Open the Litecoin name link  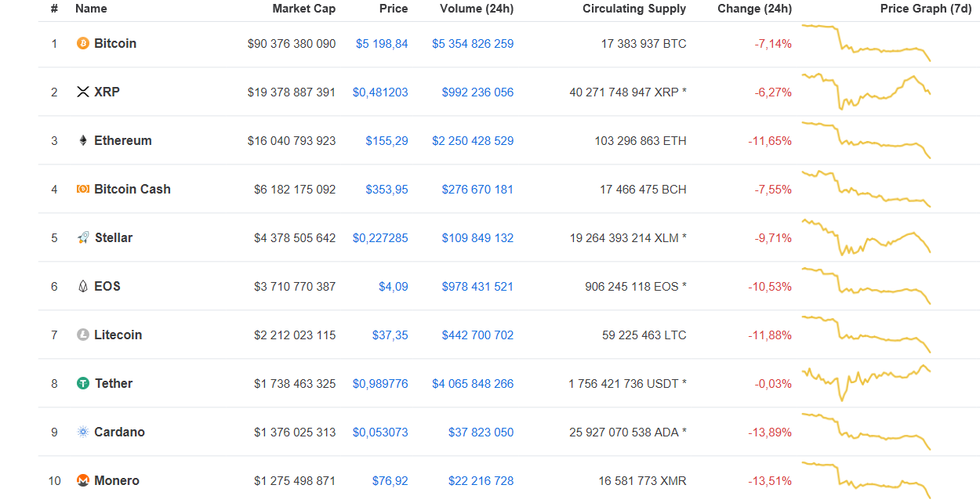(x=118, y=335)
